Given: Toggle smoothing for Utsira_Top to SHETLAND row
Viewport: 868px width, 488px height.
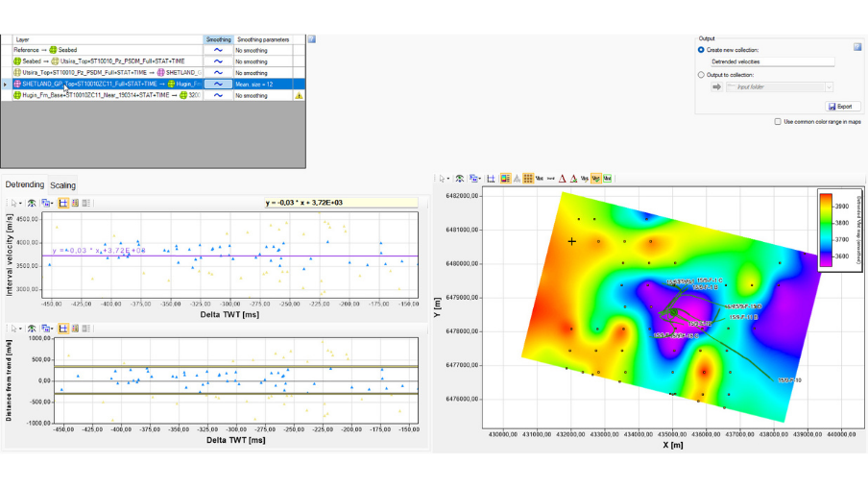Looking at the screenshot, I should (x=218, y=73).
